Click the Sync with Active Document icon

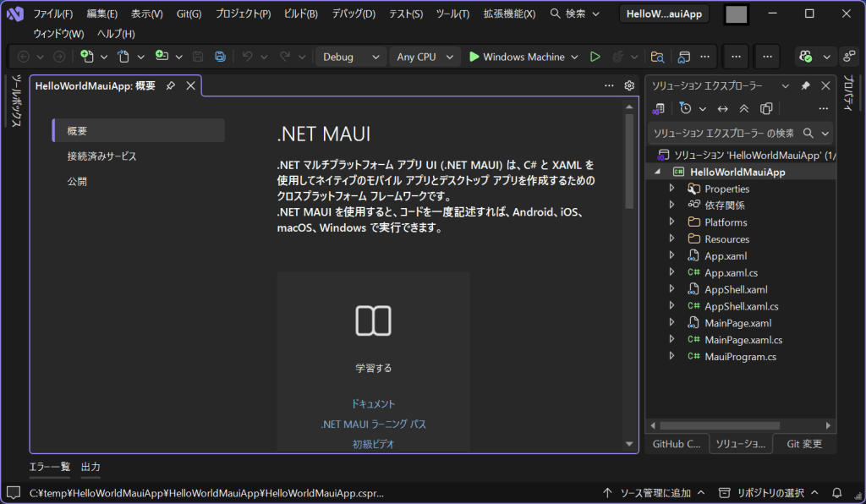pos(723,108)
